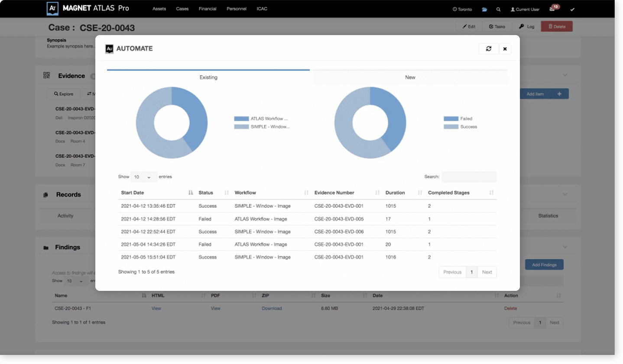This screenshot has width=623, height=364.
Task: Click the search magnifier in top bar
Action: [498, 10]
